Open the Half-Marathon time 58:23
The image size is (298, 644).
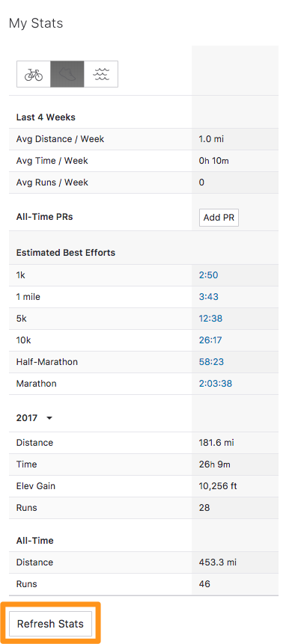[211, 362]
